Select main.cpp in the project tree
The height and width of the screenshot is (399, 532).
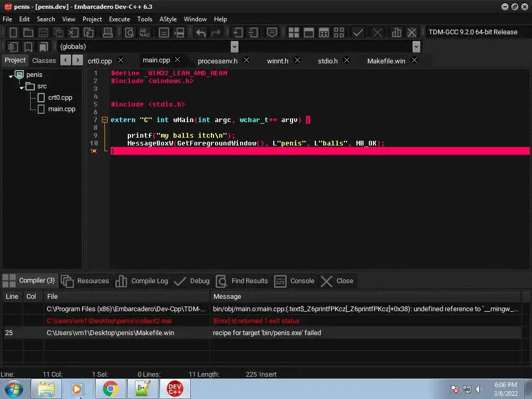click(x=62, y=109)
